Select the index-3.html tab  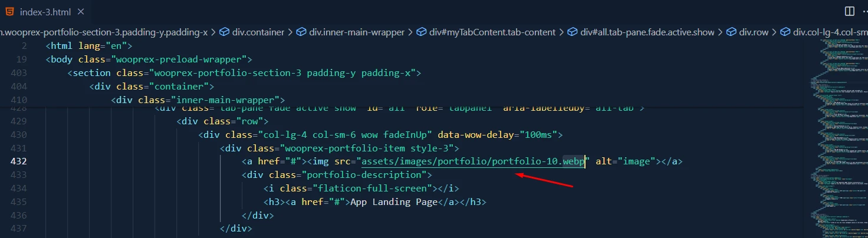(46, 12)
